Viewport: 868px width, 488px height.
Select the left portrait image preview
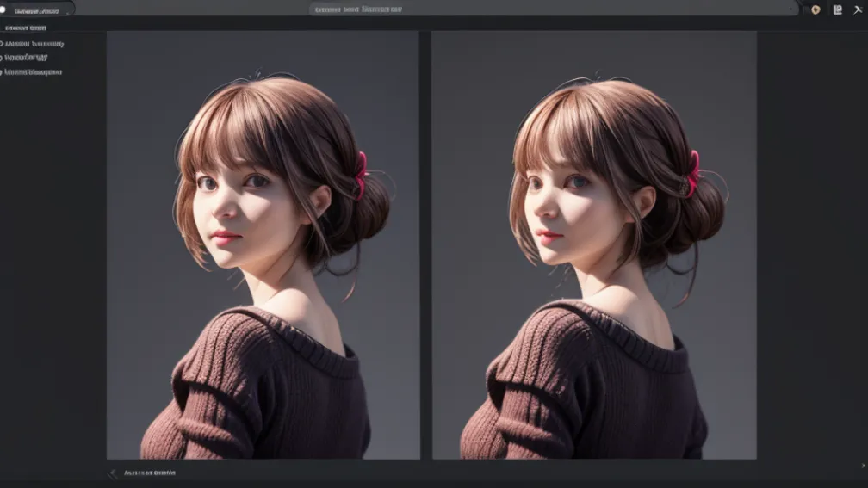coord(263,245)
